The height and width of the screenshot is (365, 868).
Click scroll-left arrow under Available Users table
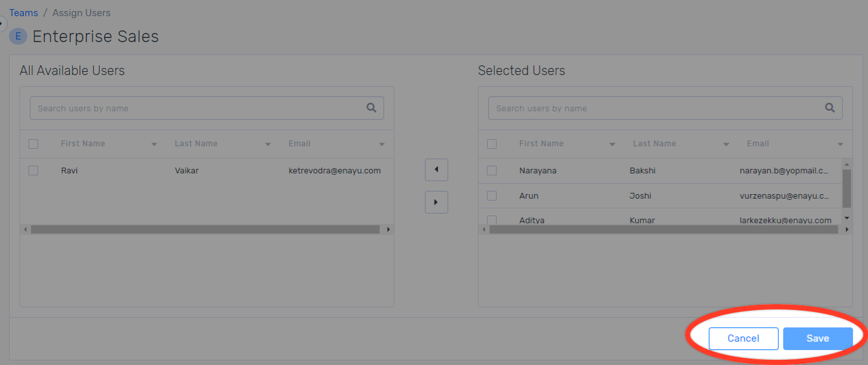[x=26, y=229]
